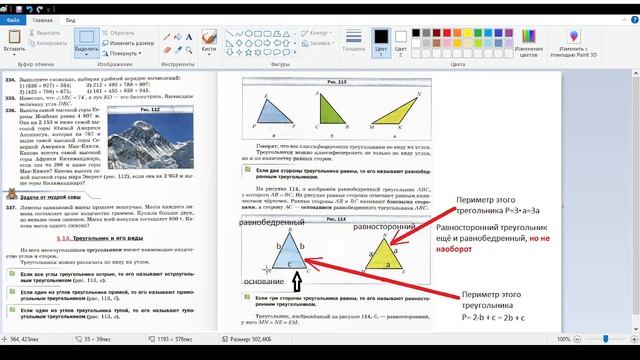Click the zoom in plus button

point(634,339)
